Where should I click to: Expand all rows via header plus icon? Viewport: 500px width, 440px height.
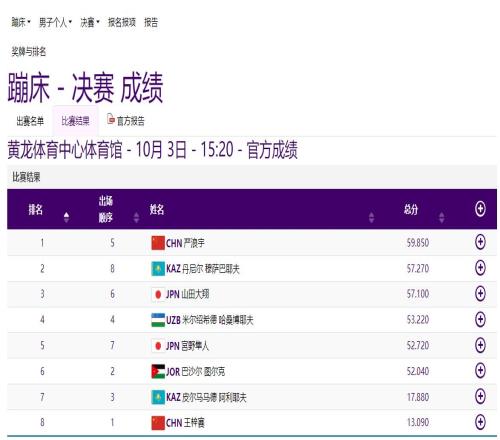pos(480,209)
